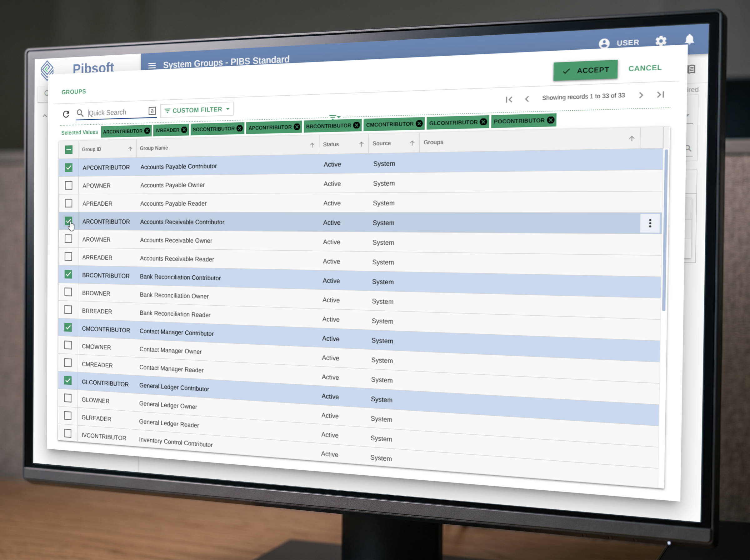Open three-dot menu on ARCONTRIBUTOR row
Screen dimensions: 750x560
650,223
